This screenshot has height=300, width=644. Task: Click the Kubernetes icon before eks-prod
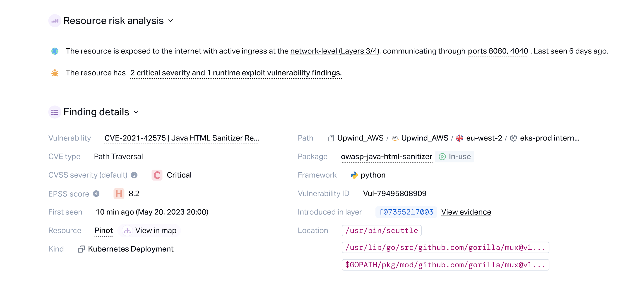514,138
